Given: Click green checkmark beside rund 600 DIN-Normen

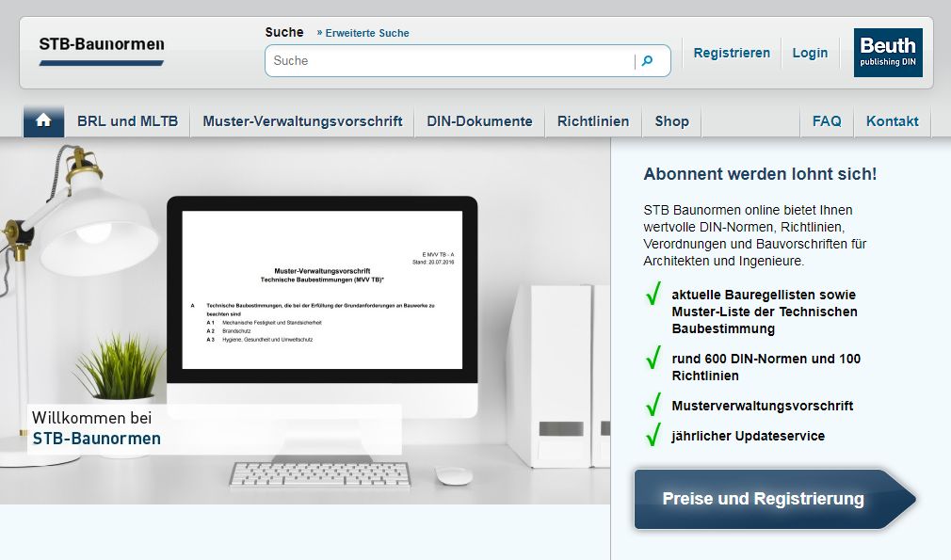Looking at the screenshot, I should (x=653, y=357).
